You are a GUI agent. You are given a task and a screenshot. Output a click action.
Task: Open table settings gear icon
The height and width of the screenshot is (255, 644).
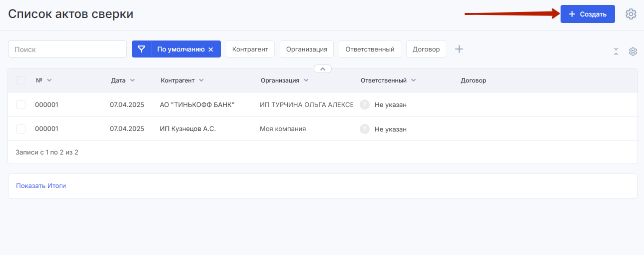click(x=633, y=51)
